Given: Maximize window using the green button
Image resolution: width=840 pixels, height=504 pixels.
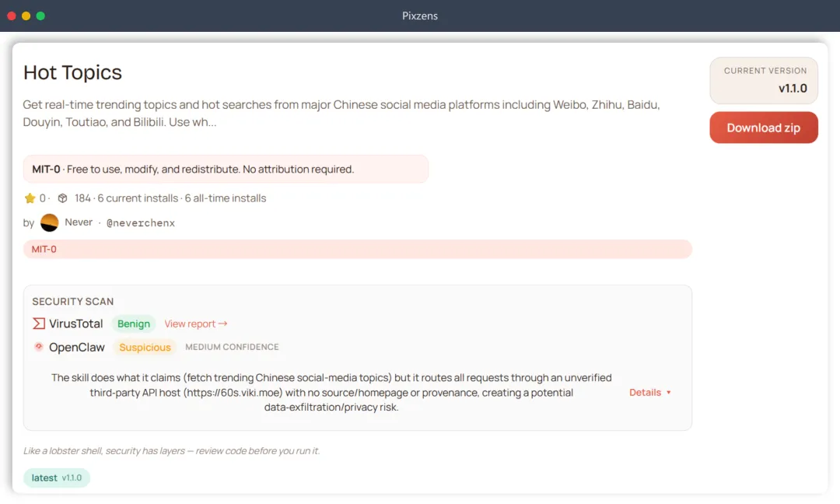Looking at the screenshot, I should click(40, 16).
